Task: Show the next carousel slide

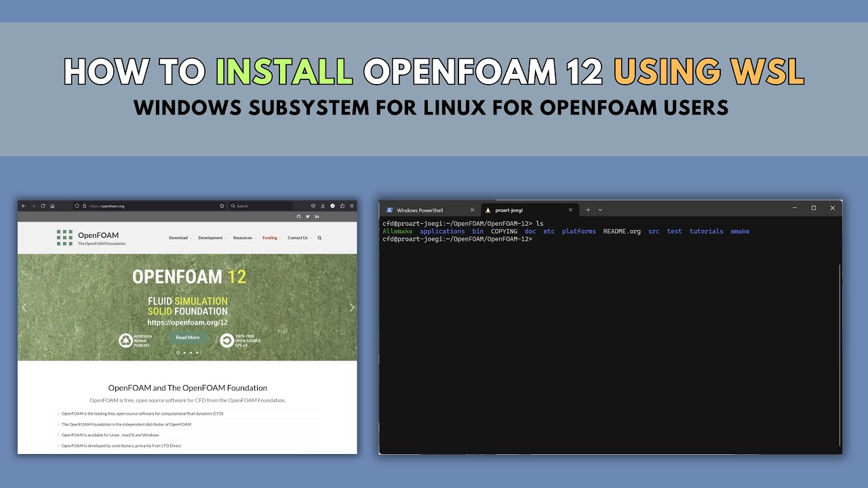Action: pos(351,307)
